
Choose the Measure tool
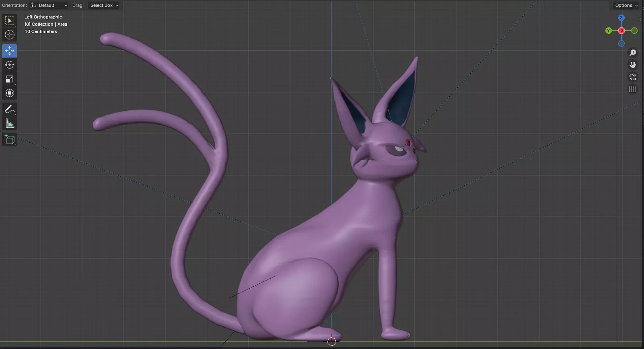point(10,123)
